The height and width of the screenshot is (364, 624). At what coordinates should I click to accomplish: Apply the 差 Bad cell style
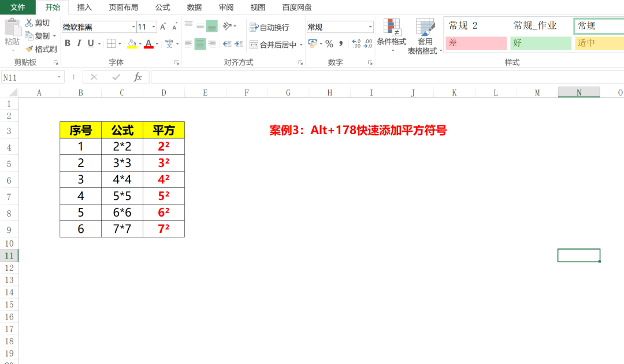point(476,43)
